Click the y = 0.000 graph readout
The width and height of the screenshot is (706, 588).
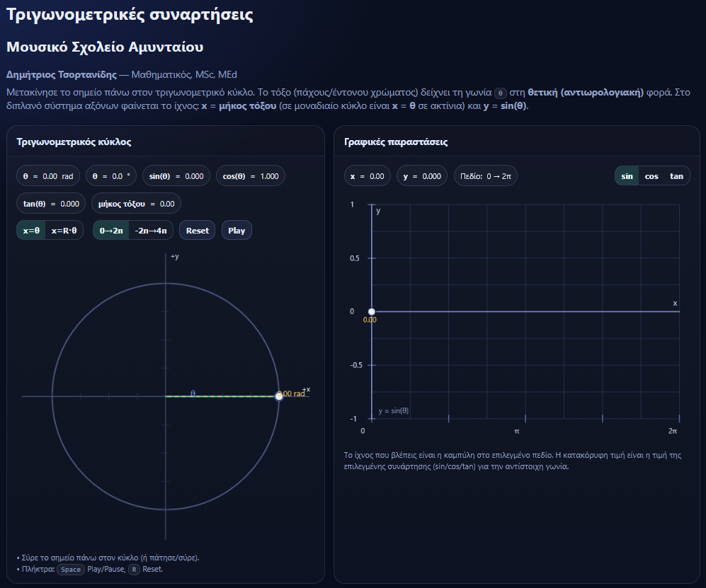422,176
